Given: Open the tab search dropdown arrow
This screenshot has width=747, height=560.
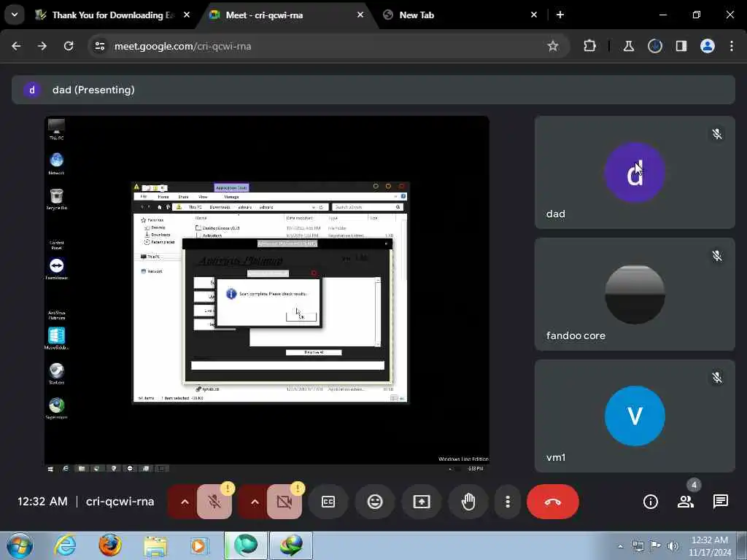Looking at the screenshot, I should tap(15, 15).
